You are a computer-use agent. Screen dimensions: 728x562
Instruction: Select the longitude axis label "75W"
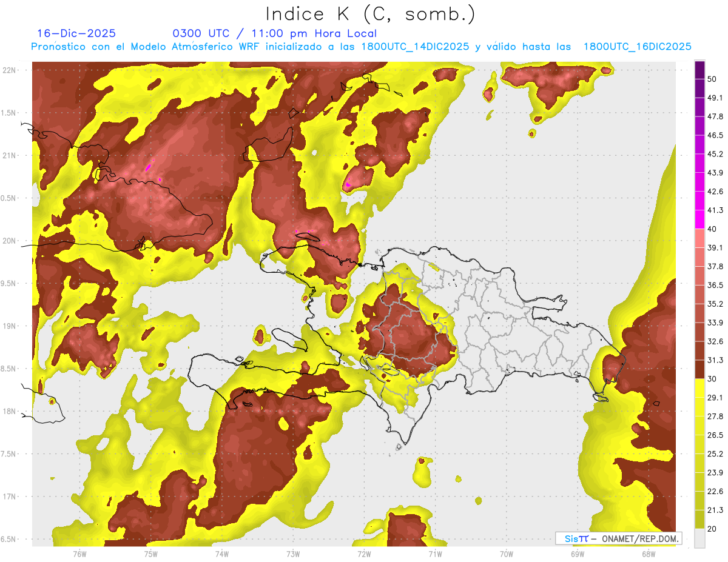(150, 554)
